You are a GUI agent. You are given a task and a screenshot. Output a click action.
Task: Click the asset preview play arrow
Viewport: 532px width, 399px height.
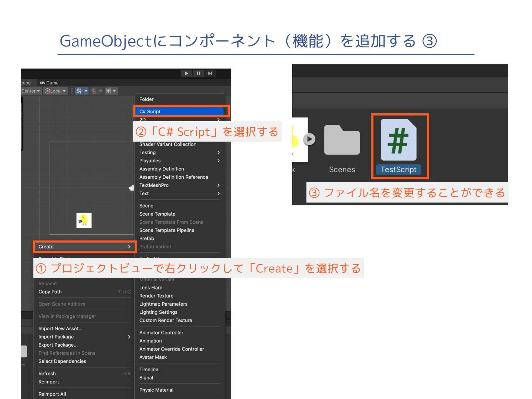(309, 139)
